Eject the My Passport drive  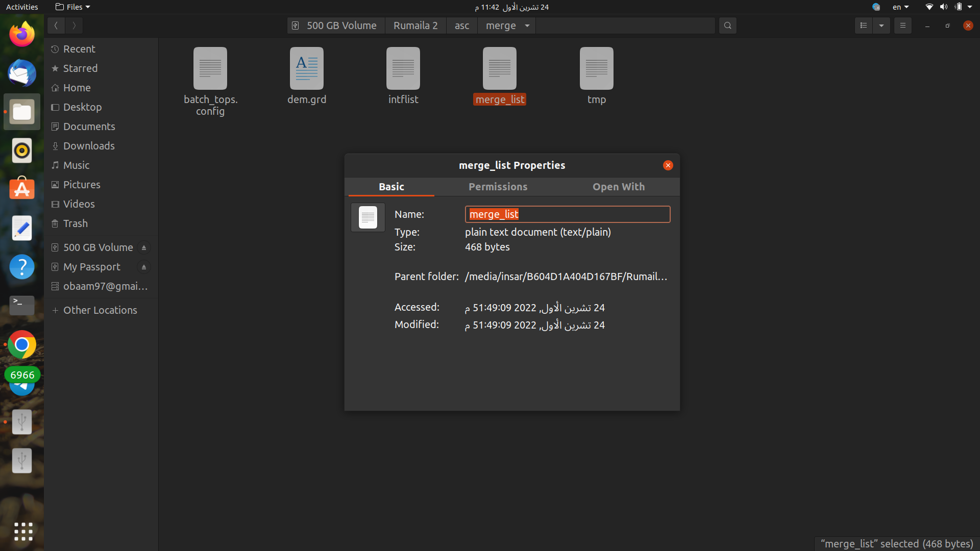pos(143,267)
